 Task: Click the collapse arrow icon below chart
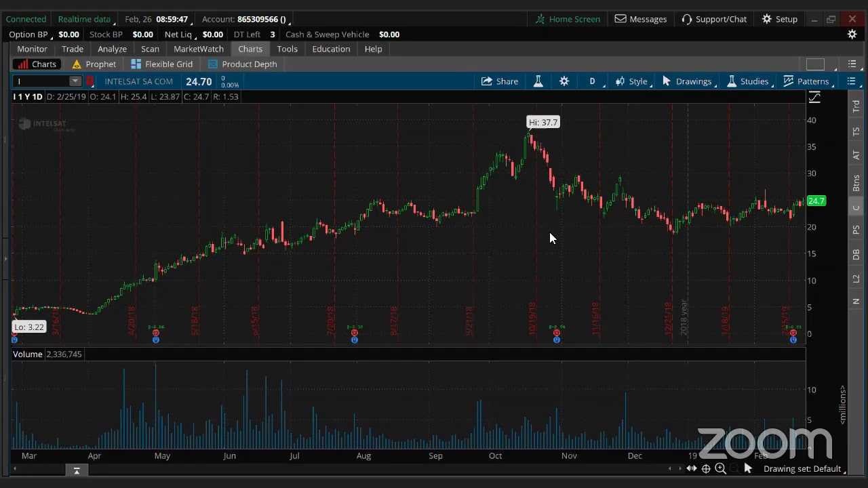coord(77,470)
